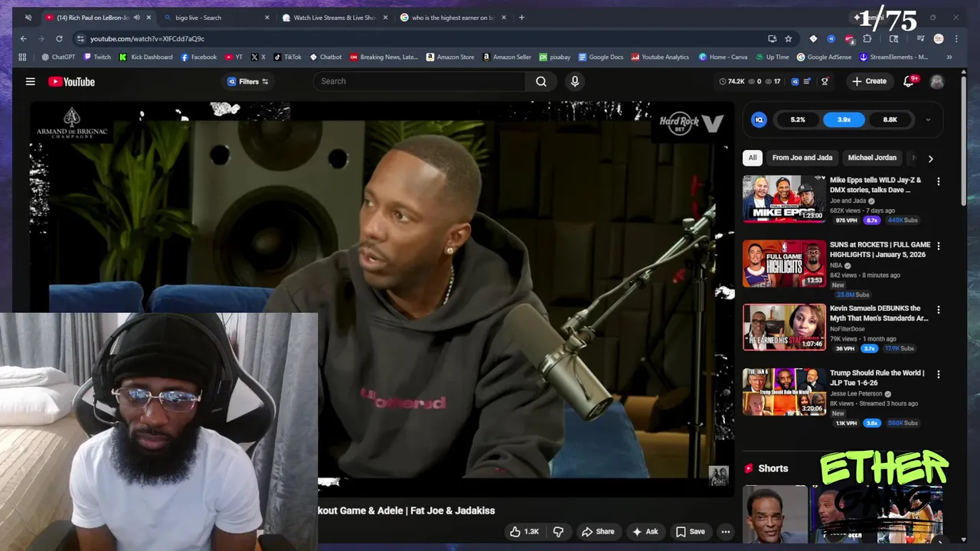This screenshot has width=980, height=551.
Task: Visit the Jesse Lee Peterson channel
Action: 856,393
